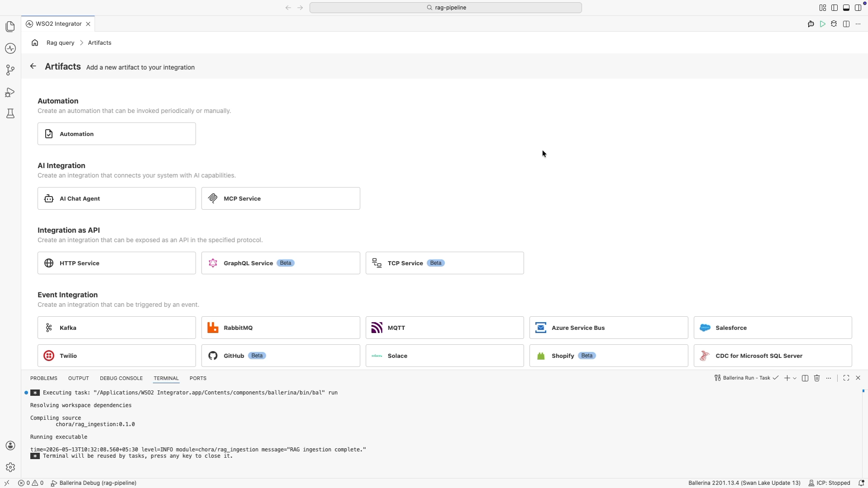Create an AI Chat Agent artifact
This screenshot has width=868, height=488.
coord(117,198)
